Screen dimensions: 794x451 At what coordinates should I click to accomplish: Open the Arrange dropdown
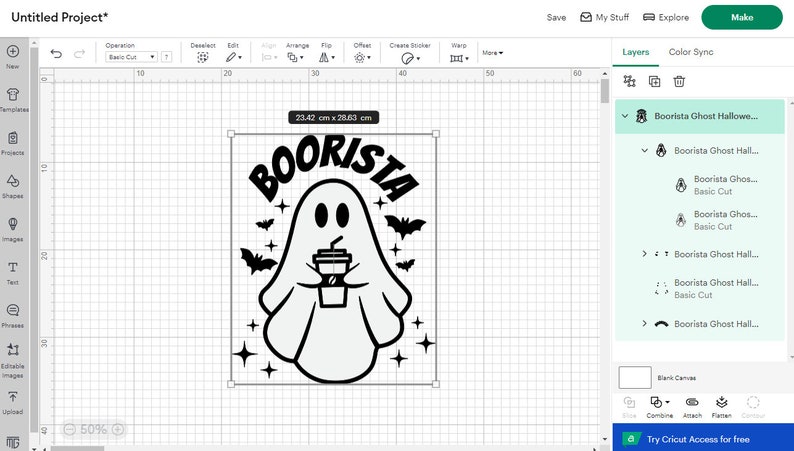[x=295, y=57]
